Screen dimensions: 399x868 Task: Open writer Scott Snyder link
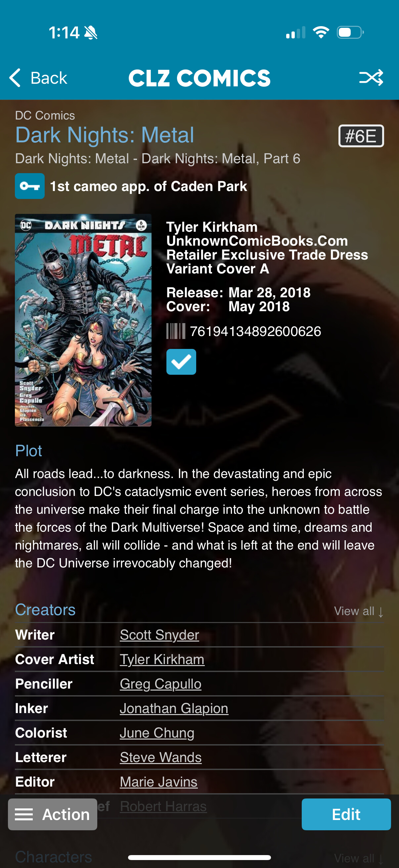159,635
